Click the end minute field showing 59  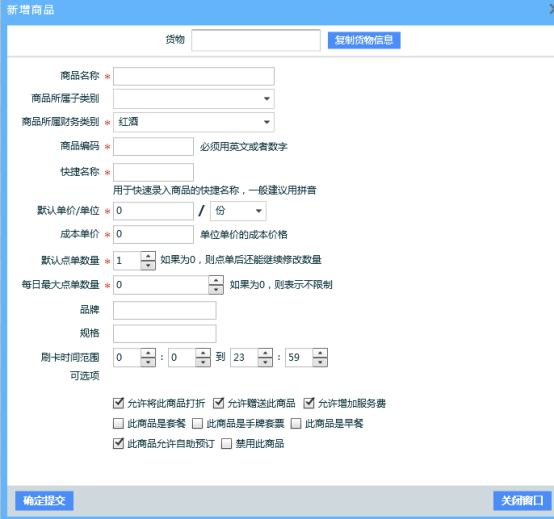pyautogui.click(x=299, y=358)
